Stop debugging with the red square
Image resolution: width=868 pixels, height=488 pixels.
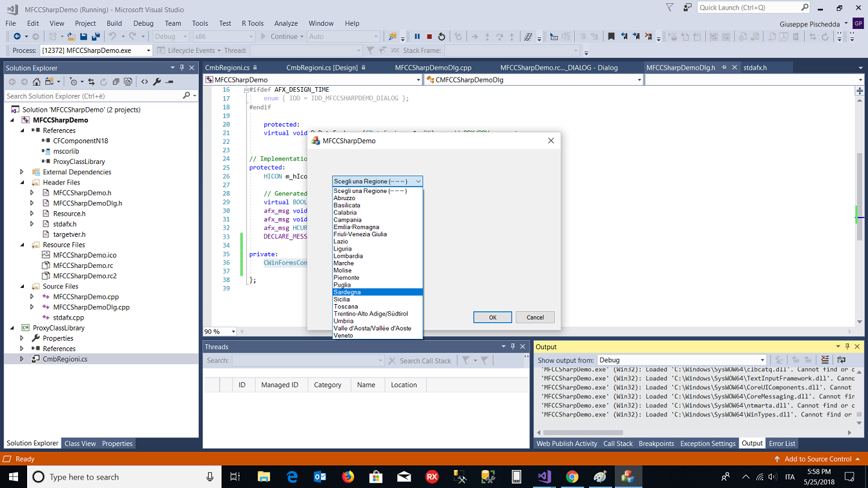pos(429,37)
